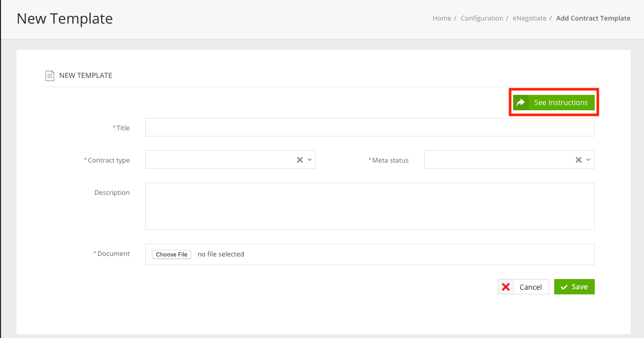Click the NEW TEMPLATE section heading
This screenshot has width=644, height=338.
click(x=86, y=75)
